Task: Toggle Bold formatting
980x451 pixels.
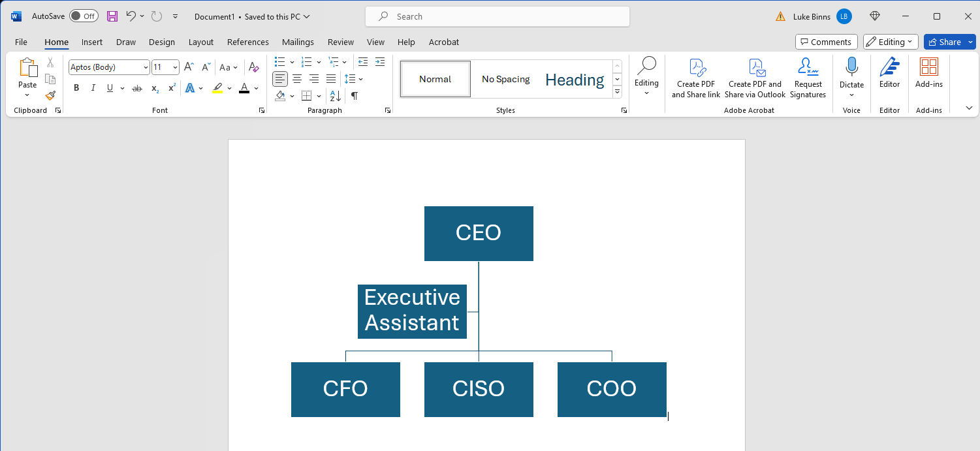Action: (x=76, y=88)
